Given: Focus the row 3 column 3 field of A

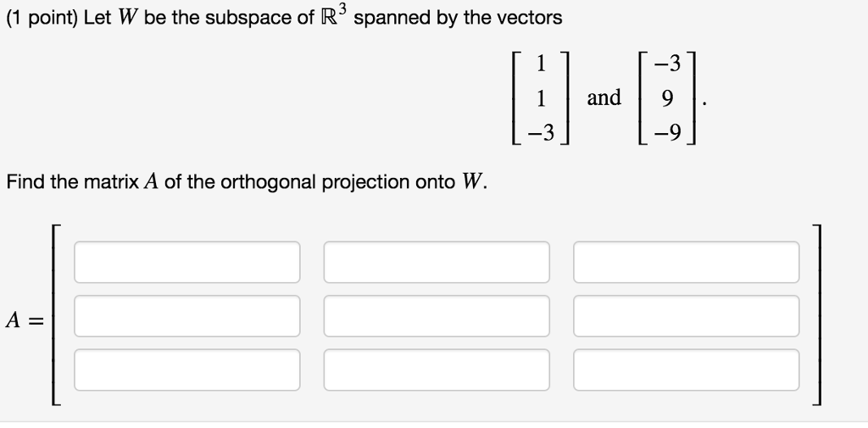Looking at the screenshot, I should pos(687,370).
